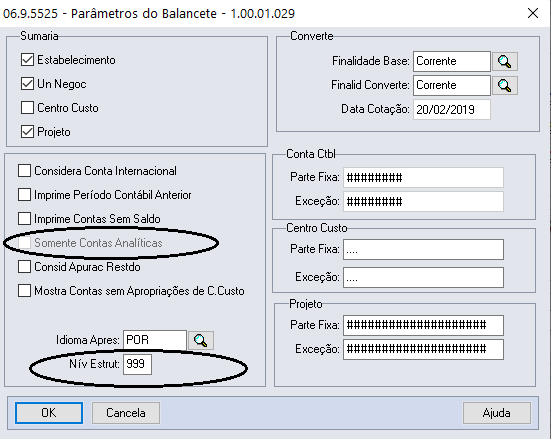This screenshot has height=439, width=552.
Task: Enable the Centro Custo checkbox
Action: coord(27,108)
